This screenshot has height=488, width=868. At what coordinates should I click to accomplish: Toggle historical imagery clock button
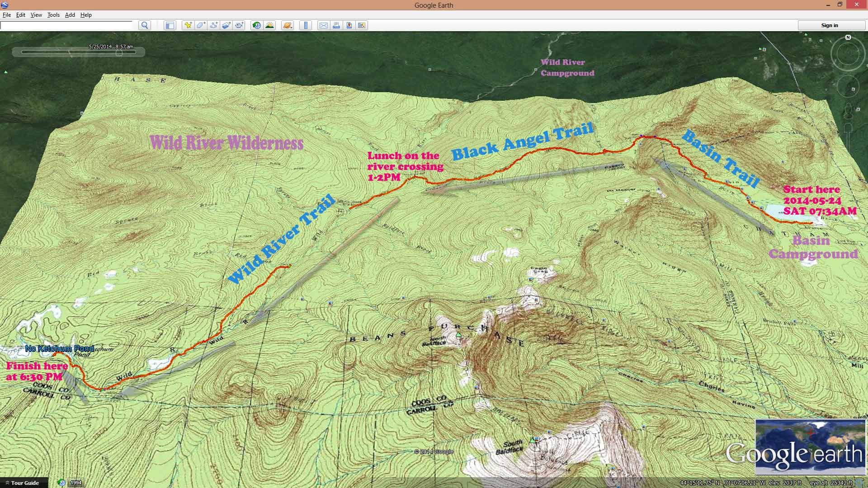pos(256,25)
